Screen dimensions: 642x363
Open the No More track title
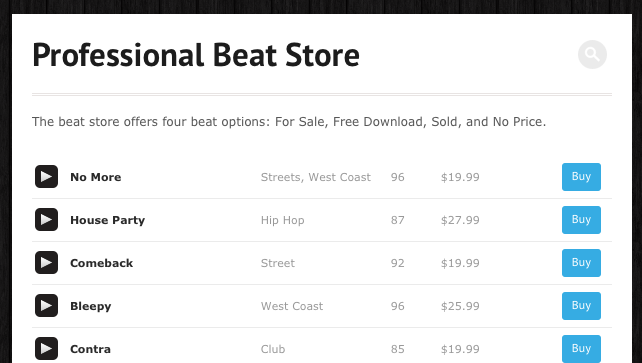click(x=96, y=177)
